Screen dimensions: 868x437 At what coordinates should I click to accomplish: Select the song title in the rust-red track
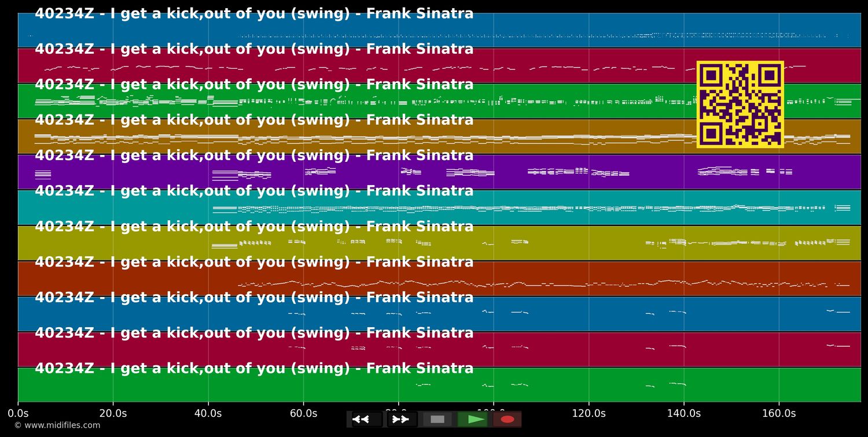[x=254, y=262]
